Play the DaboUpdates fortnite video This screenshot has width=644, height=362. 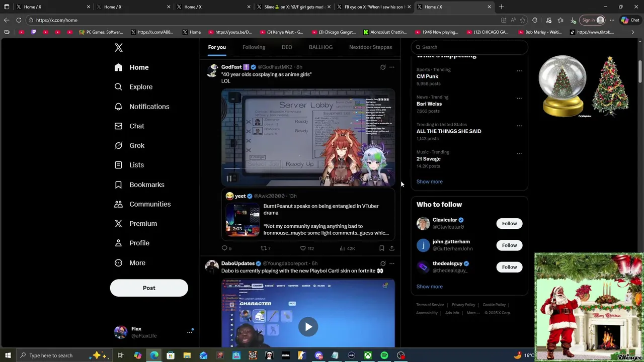point(308,327)
